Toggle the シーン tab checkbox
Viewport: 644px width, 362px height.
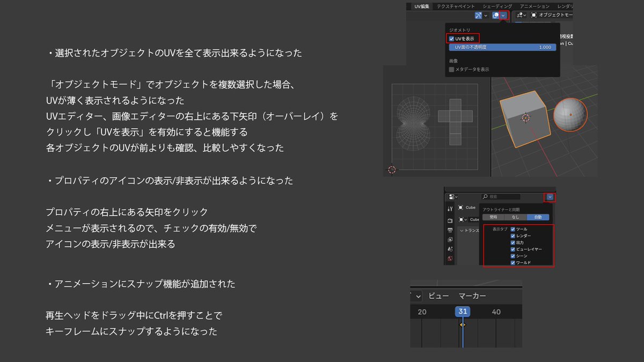tap(513, 256)
